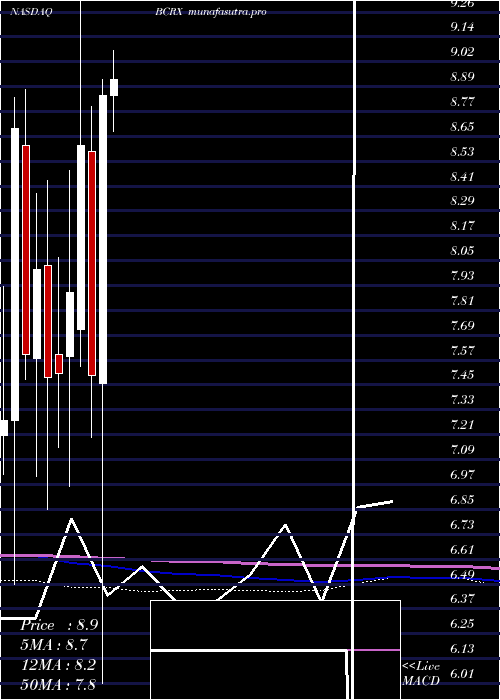Click the NASDAQ exchange label

pos(31,12)
